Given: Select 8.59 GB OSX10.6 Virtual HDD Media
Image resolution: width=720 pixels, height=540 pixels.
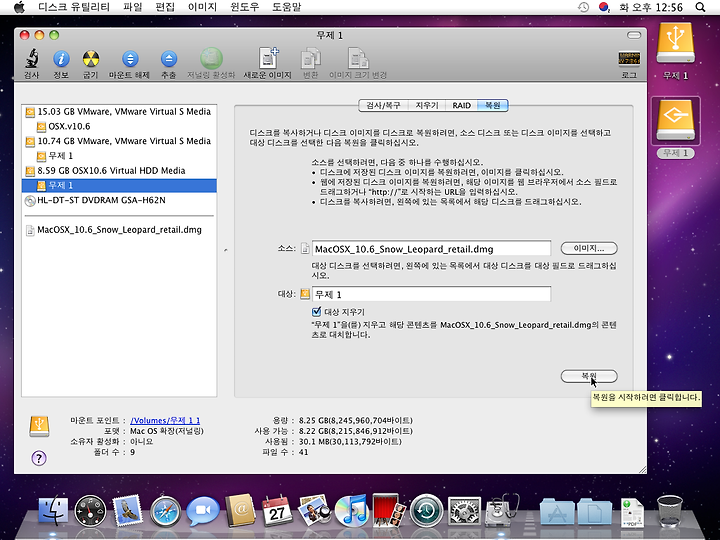Looking at the screenshot, I should [x=119, y=170].
